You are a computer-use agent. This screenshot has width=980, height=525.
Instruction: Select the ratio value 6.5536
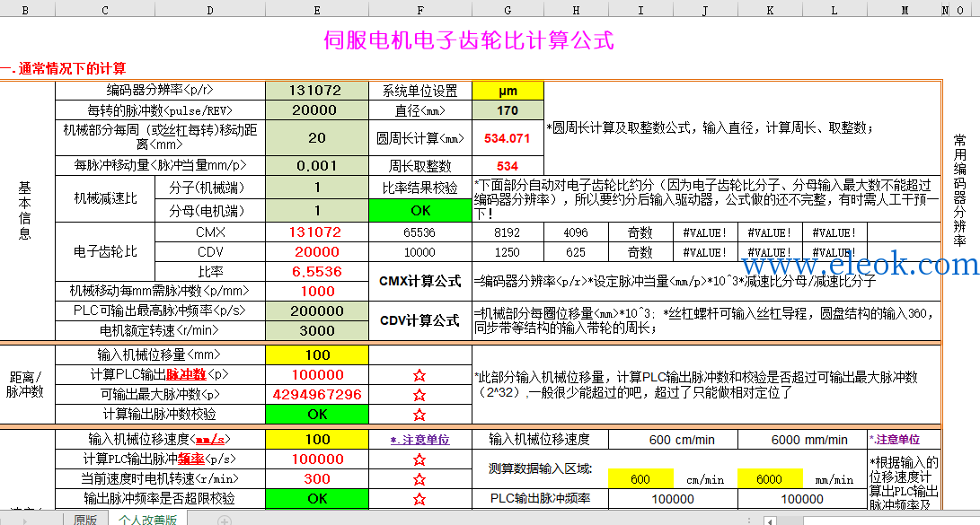317,272
